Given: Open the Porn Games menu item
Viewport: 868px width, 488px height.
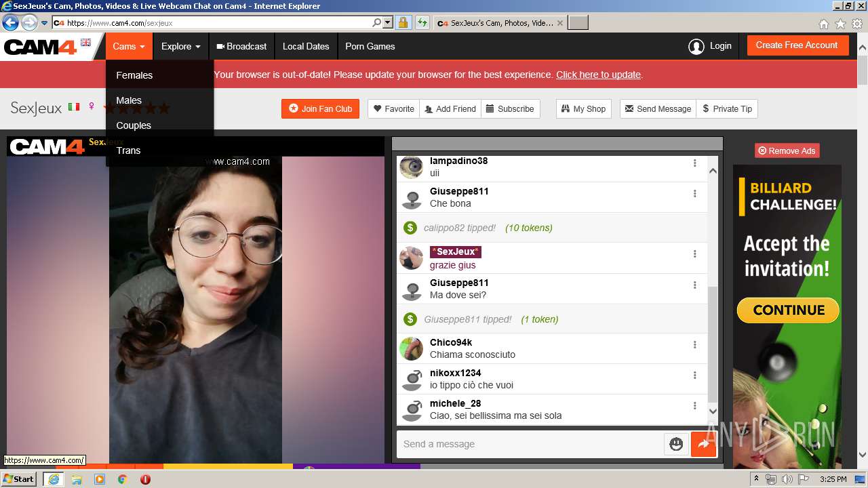Looking at the screenshot, I should coord(370,47).
